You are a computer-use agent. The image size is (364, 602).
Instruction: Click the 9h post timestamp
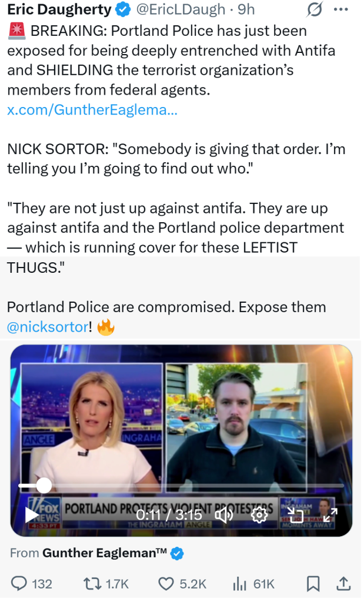(x=246, y=9)
